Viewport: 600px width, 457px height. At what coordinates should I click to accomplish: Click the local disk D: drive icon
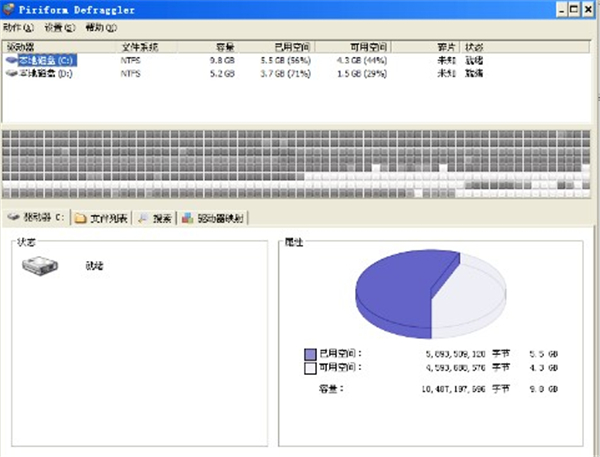point(12,72)
